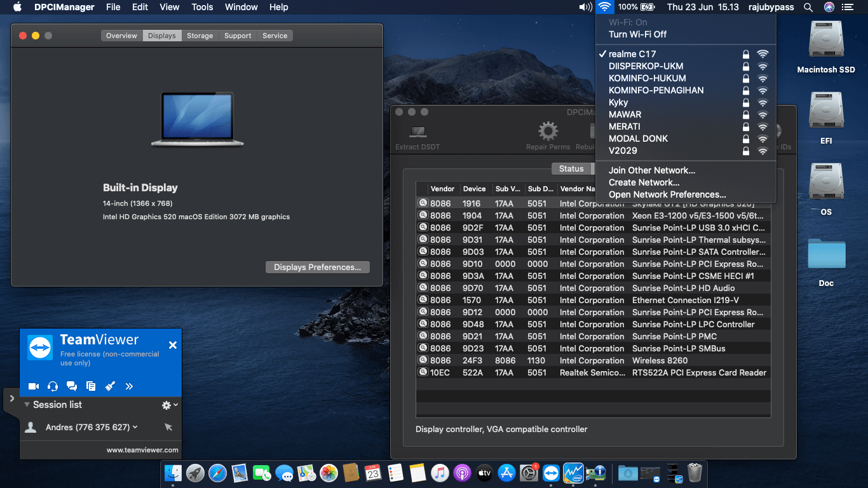This screenshot has width=868, height=488.
Task: Open the Doc folder on desktop
Action: (826, 262)
